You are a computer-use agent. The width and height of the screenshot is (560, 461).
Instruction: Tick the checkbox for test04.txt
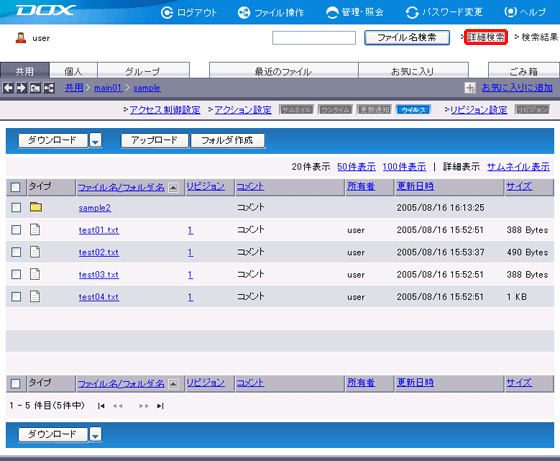16,296
